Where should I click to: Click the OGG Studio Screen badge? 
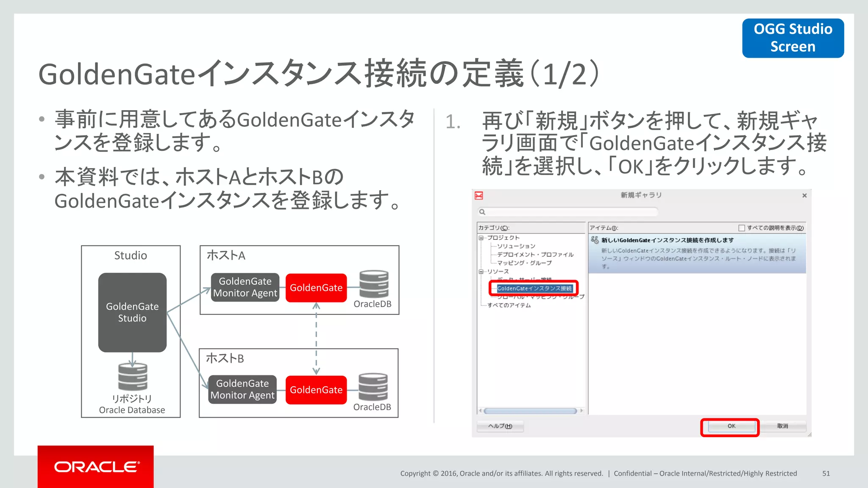[x=793, y=38]
